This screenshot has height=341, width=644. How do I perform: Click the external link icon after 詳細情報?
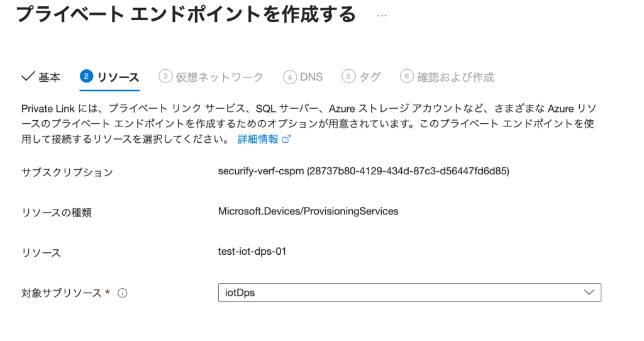coord(287,140)
